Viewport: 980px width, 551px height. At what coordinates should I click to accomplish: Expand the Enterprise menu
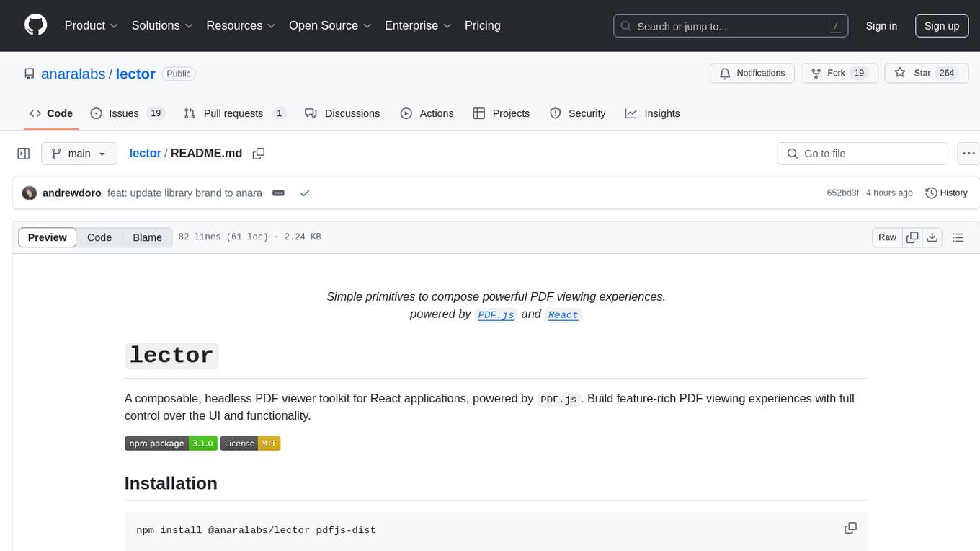tap(418, 25)
